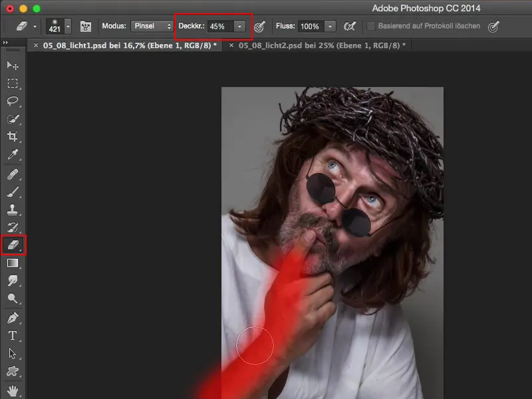The width and height of the screenshot is (532, 399).
Task: Select the History Brush tool
Action: [x=13, y=227]
